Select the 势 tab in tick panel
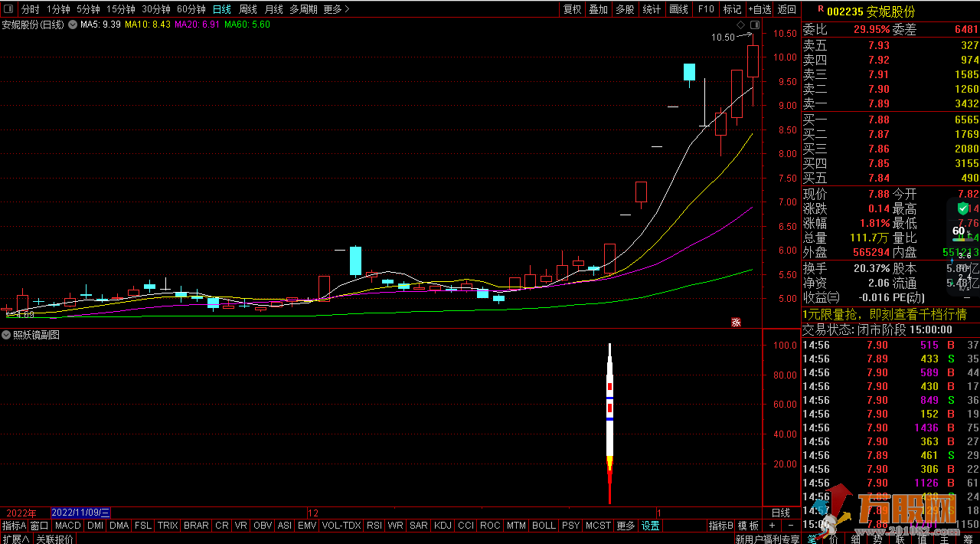 [x=878, y=539]
